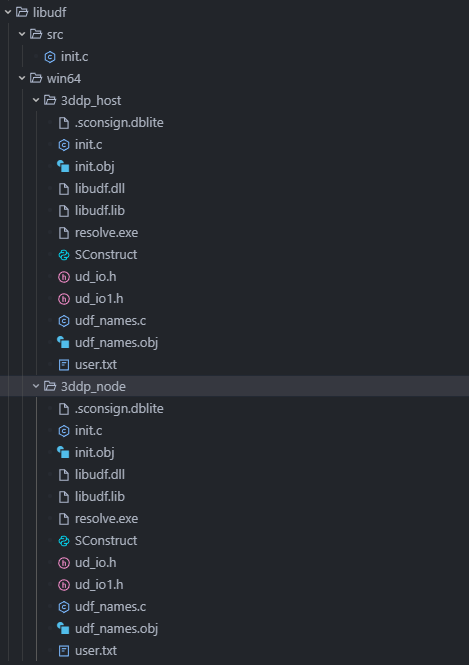Open SConstruct file in 3ddp_node

pos(106,541)
